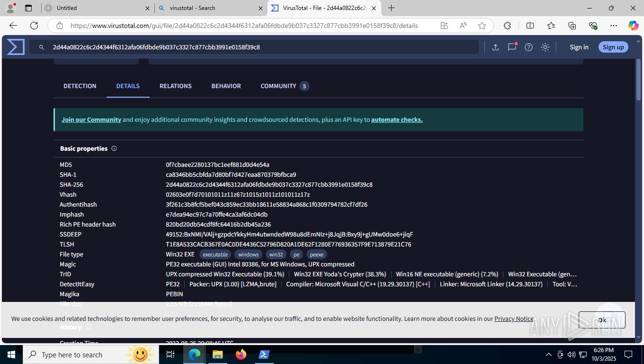The width and height of the screenshot is (644, 364).
Task: Refresh the page
Action: click(x=34, y=26)
